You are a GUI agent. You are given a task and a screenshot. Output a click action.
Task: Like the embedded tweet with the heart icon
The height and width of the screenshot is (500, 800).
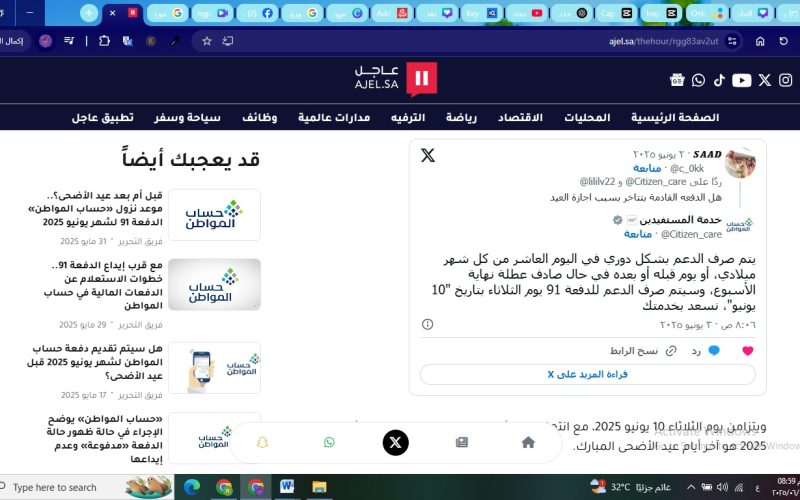tap(747, 351)
